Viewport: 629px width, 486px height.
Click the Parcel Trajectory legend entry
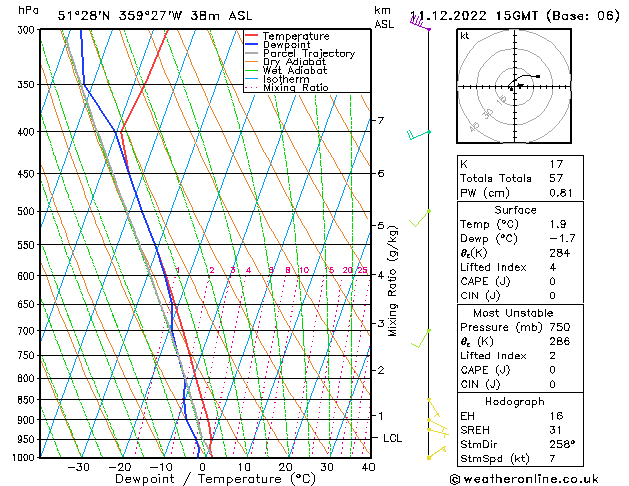pyautogui.click(x=308, y=54)
